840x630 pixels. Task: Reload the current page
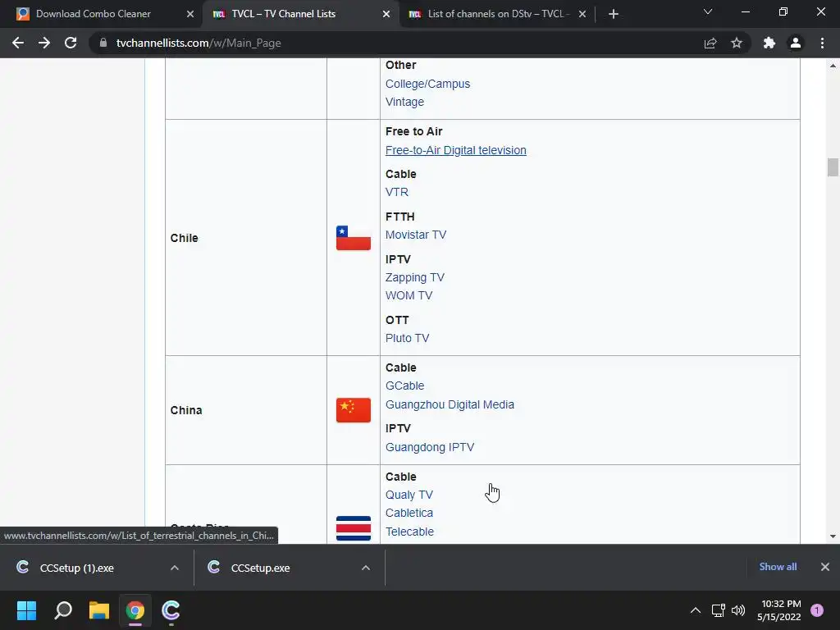(x=71, y=43)
